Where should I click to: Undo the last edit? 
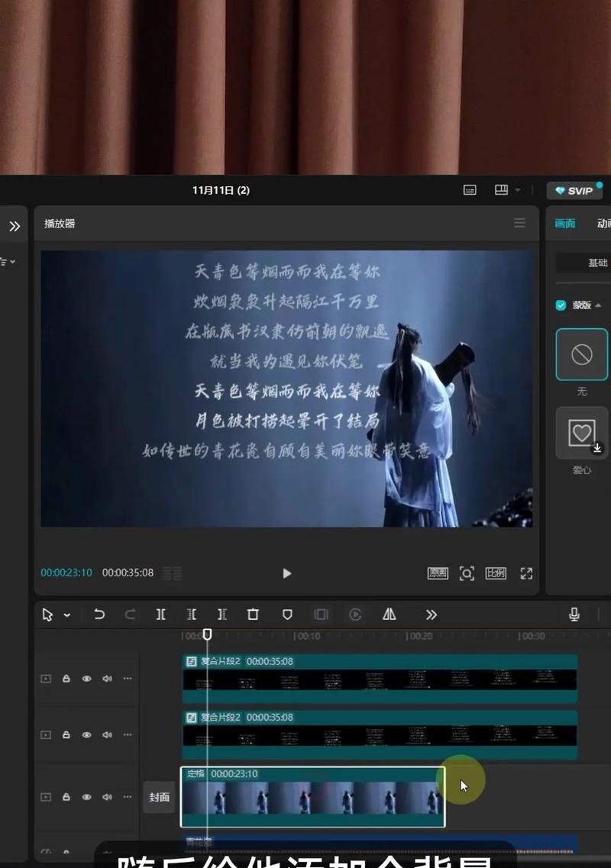coord(99,614)
